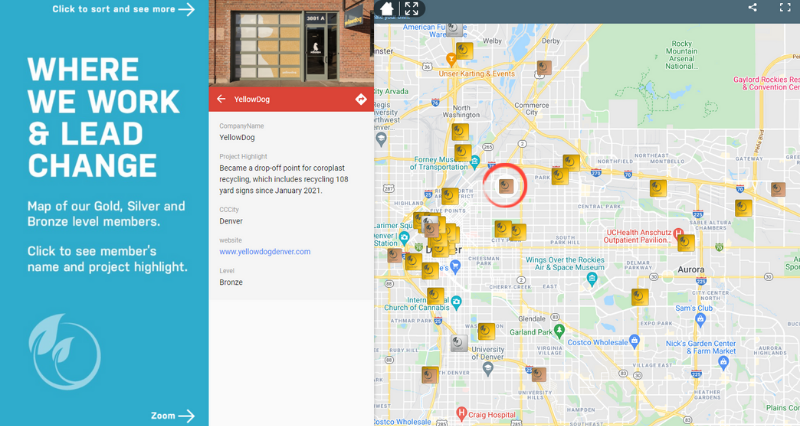Click the bronze marker east of Interstate 70 near Gateway
This screenshot has height=426, width=800.
click(x=778, y=189)
